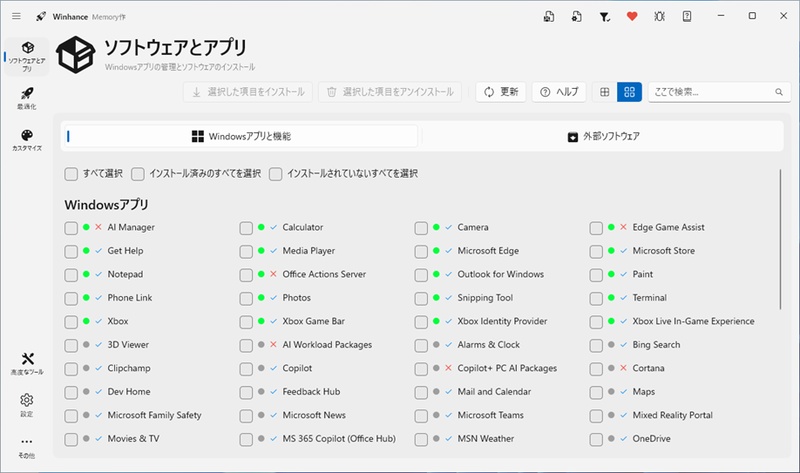
Task: Click 選択した項目をアンインストール button
Action: pos(390,92)
